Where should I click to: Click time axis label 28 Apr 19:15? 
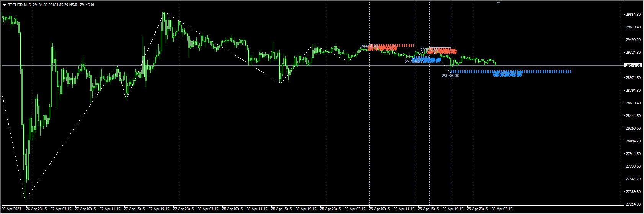306,209
